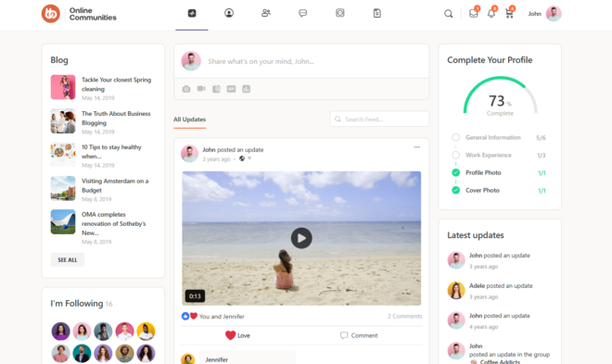The image size is (612, 364).
Task: Love John's beach video post
Action: tap(237, 335)
